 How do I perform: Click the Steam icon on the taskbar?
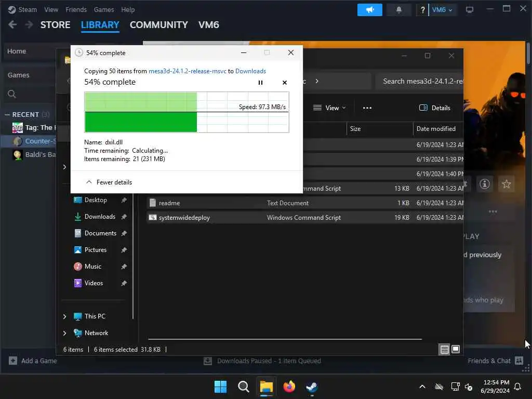coord(312,387)
